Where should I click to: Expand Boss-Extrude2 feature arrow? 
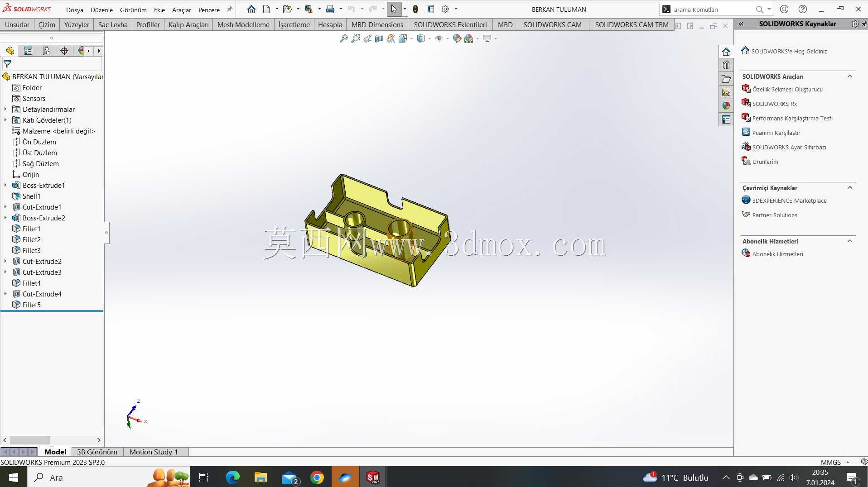5,218
